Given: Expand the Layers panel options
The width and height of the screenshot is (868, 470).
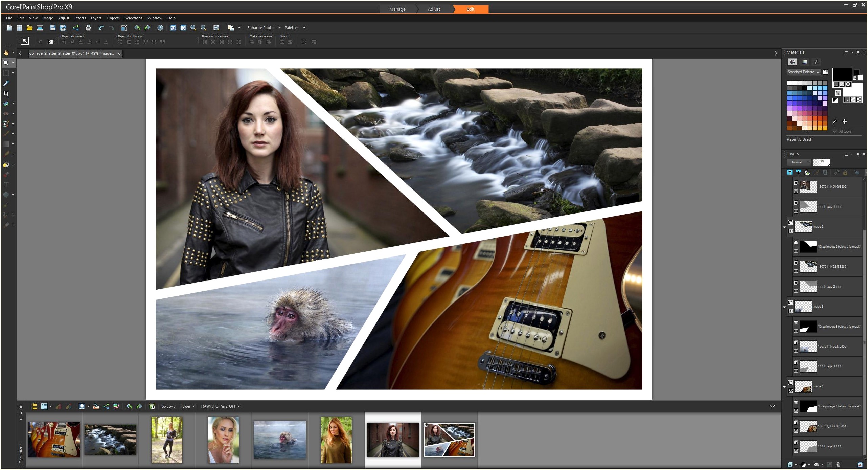Looking at the screenshot, I should click(852, 154).
